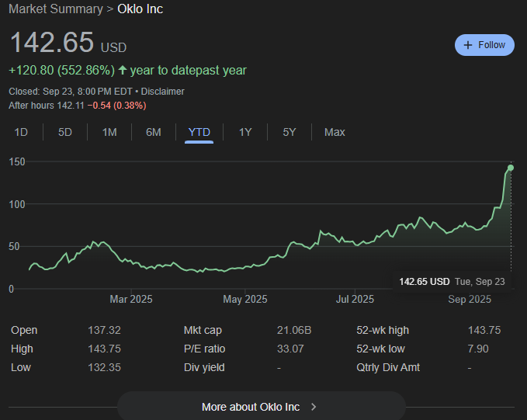Viewport: 527px width, 420px height.
Task: Click the 52-wk high label
Action: click(x=383, y=330)
